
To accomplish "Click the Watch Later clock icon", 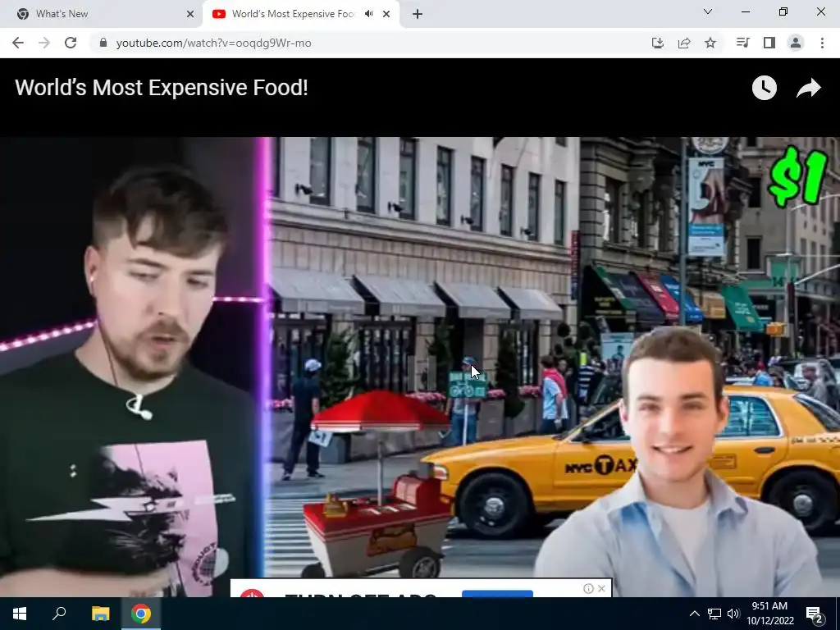I will [x=764, y=88].
